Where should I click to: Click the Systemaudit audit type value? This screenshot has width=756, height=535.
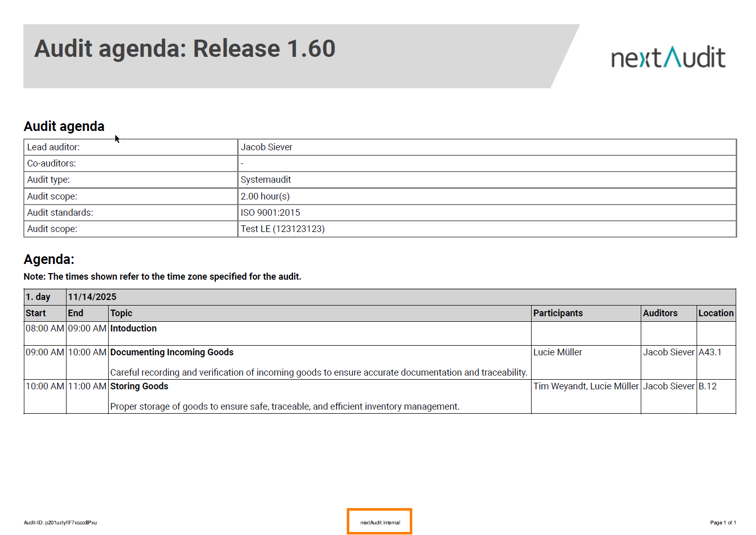(266, 180)
